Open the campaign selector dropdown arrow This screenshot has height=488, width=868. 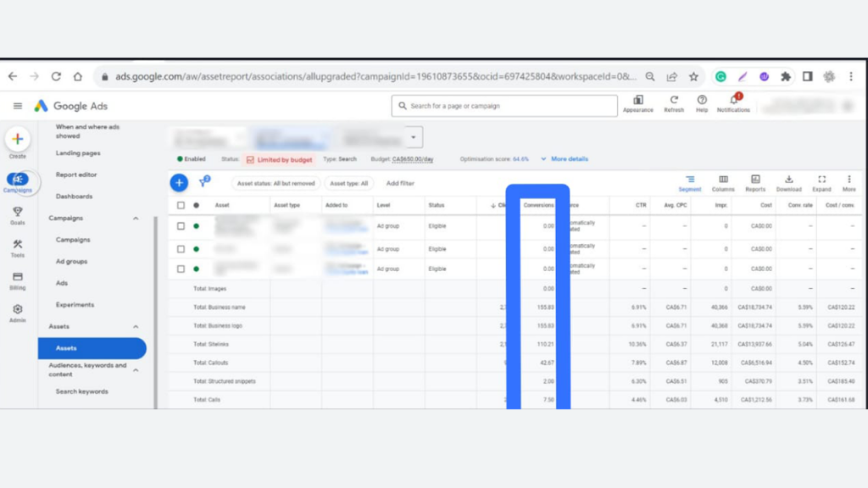click(414, 137)
